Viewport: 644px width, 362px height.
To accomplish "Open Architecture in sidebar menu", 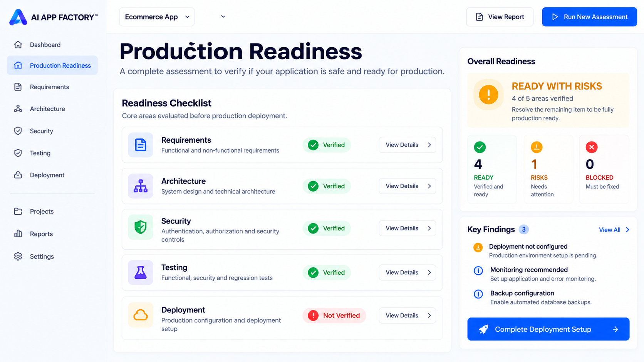I will pyautogui.click(x=52, y=109).
